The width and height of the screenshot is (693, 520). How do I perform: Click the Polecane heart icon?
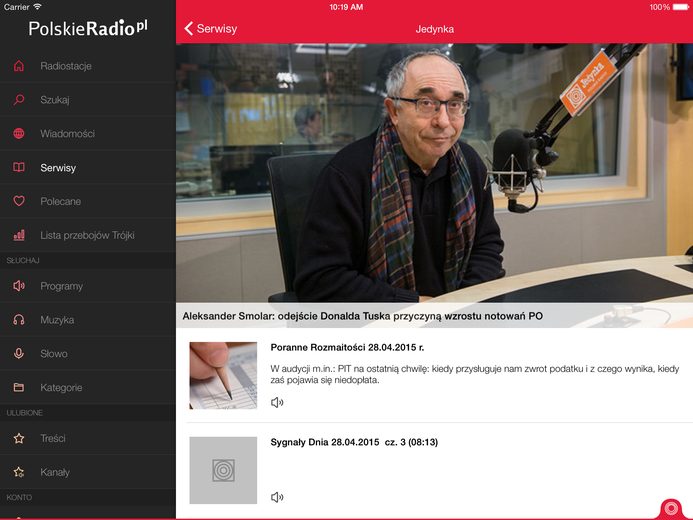[x=19, y=201]
